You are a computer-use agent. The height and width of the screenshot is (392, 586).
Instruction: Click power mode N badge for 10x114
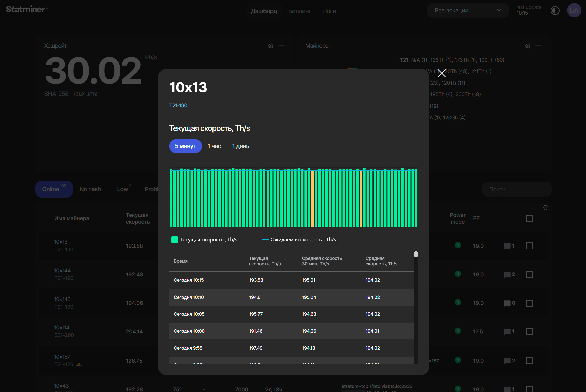(458, 331)
